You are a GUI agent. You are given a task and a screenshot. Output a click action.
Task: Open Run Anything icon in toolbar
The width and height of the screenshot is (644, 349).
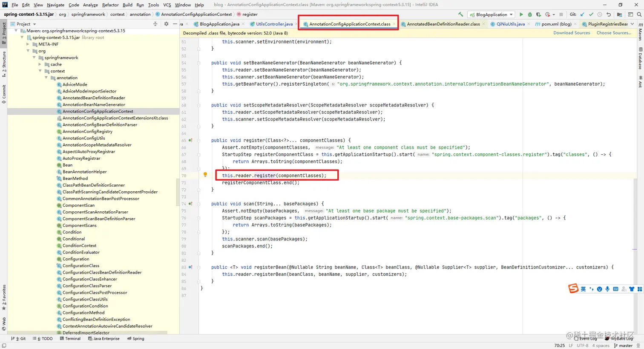point(630,14)
